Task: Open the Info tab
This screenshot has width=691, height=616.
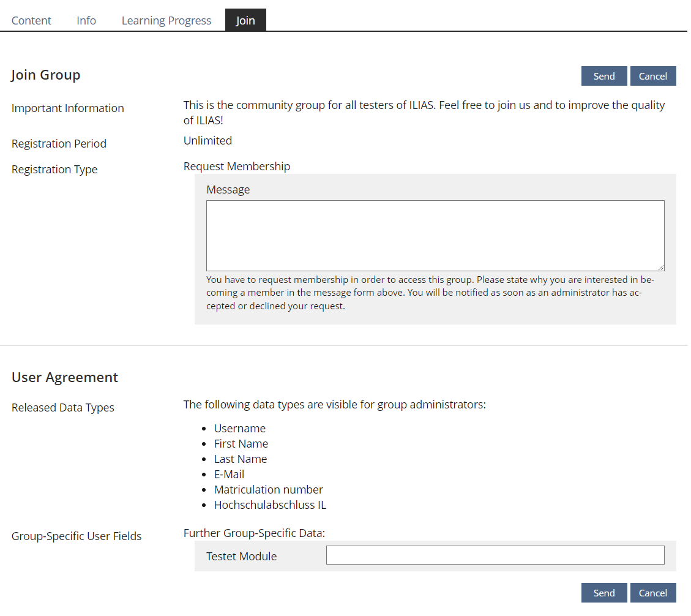Action: coord(86,20)
